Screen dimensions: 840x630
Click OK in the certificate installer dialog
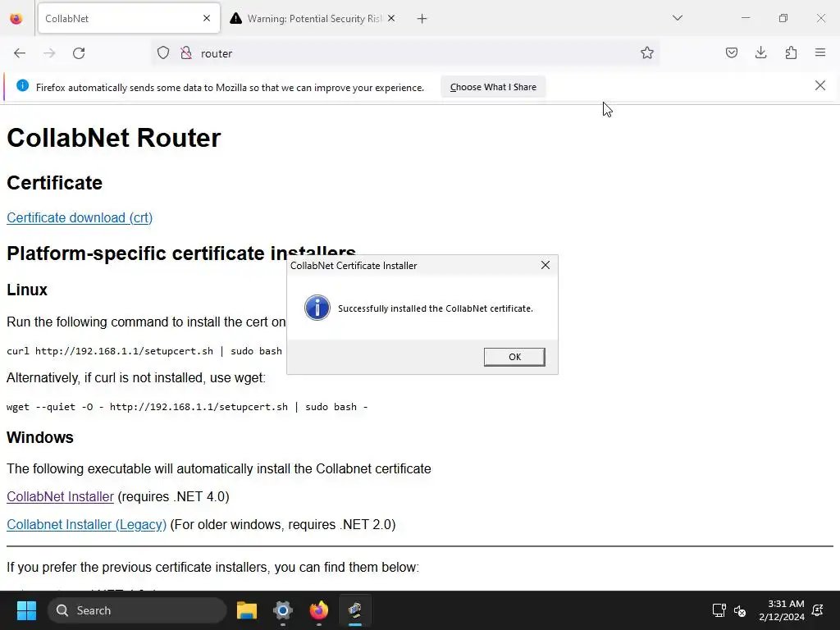click(514, 357)
